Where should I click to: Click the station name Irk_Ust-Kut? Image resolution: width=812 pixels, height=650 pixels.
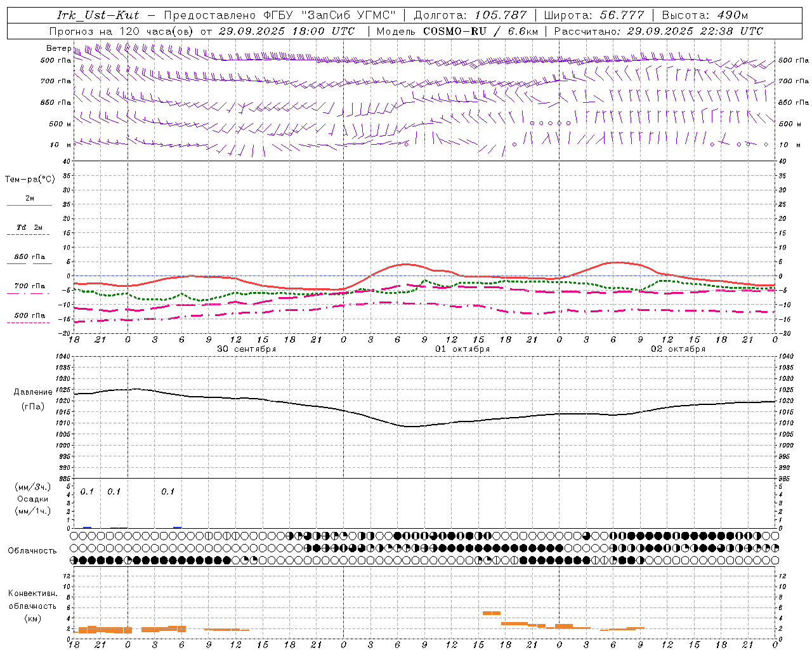pos(98,15)
